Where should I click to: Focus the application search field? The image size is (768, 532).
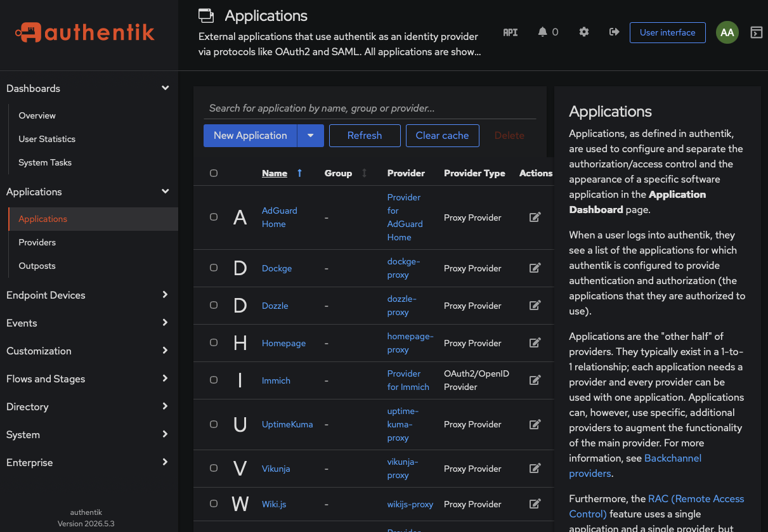pos(370,108)
